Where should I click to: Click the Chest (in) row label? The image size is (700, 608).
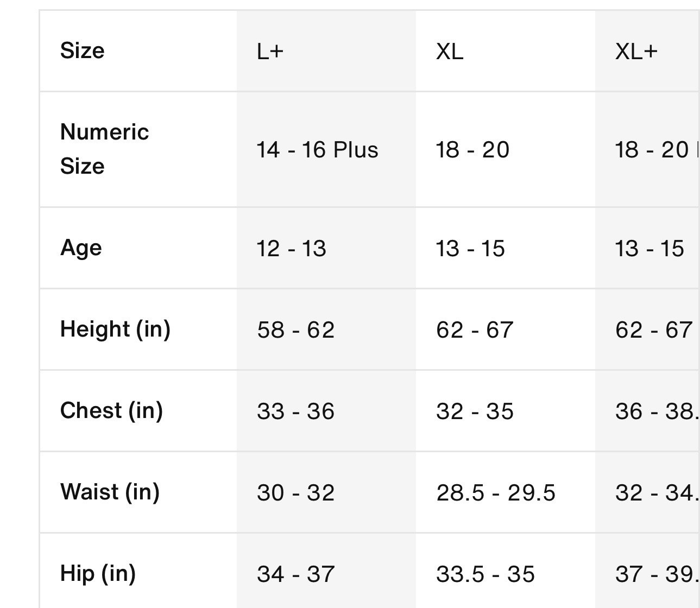pyautogui.click(x=138, y=411)
